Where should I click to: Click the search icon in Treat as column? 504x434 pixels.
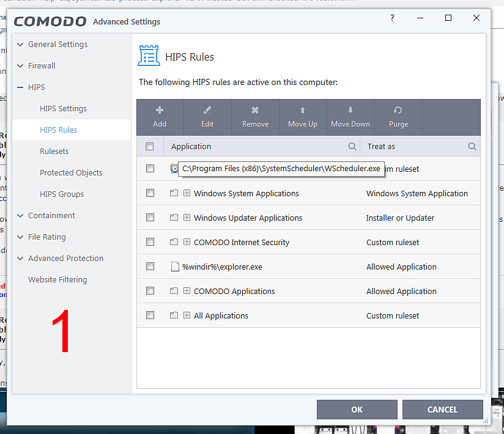(x=472, y=147)
